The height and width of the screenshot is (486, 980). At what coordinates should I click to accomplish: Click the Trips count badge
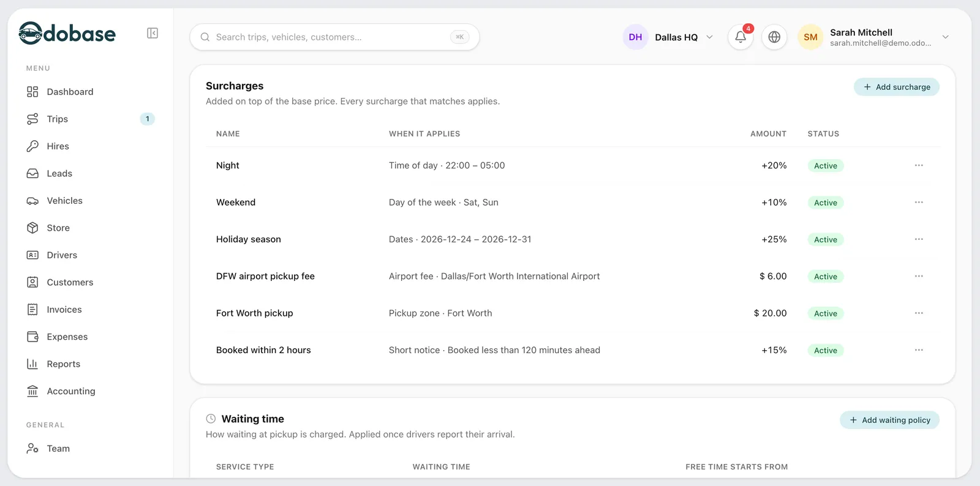147,119
